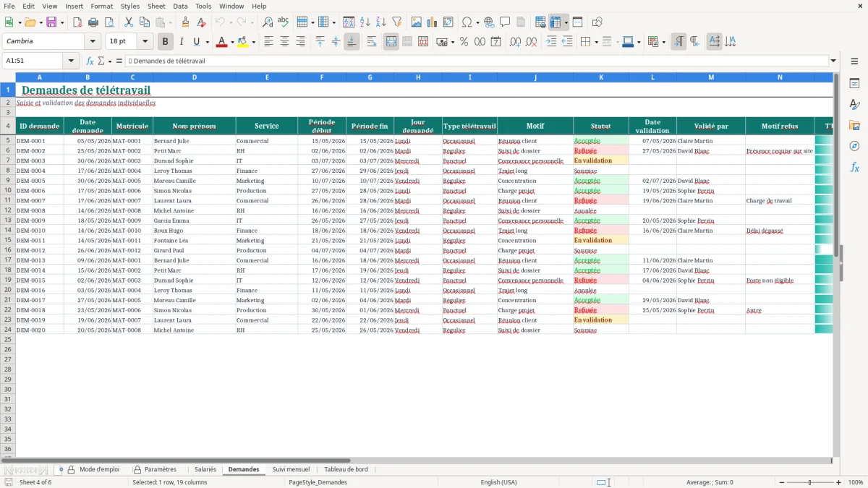
Task: Open the Borders dropdown arrow
Action: pos(596,42)
